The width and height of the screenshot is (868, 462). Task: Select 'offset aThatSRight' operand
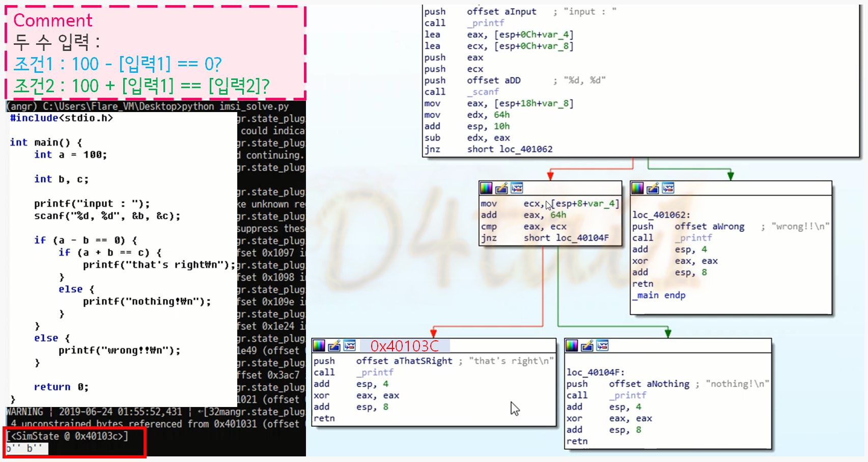[404, 361]
